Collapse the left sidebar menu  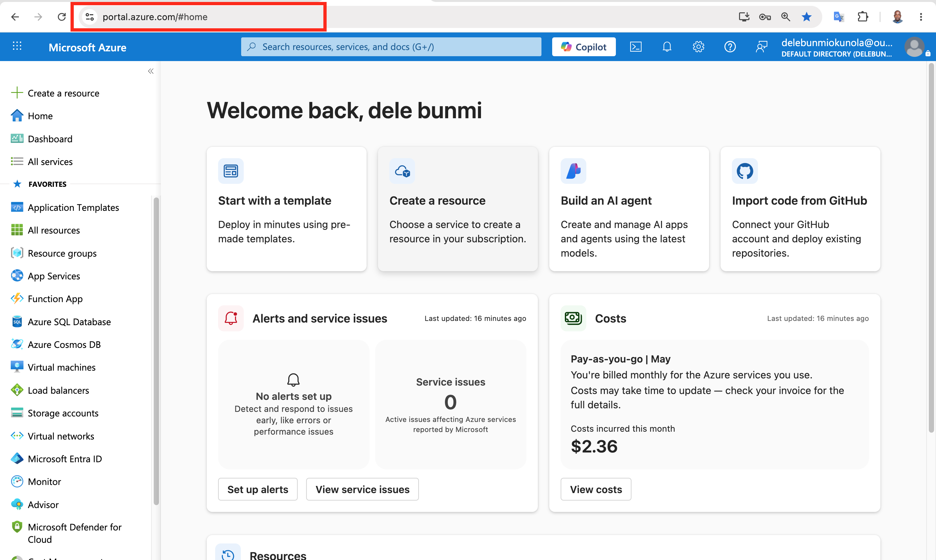pos(151,71)
